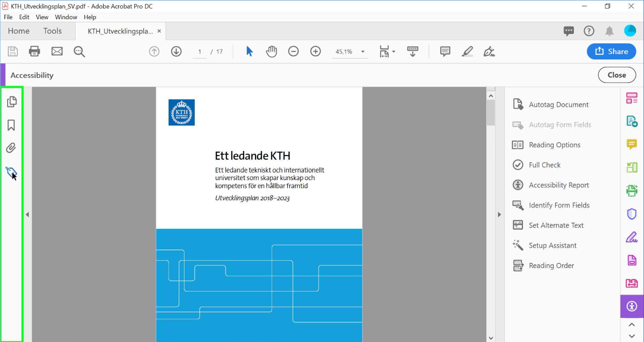
Task: Open the Attachments paperclip panel
Action: 11,148
